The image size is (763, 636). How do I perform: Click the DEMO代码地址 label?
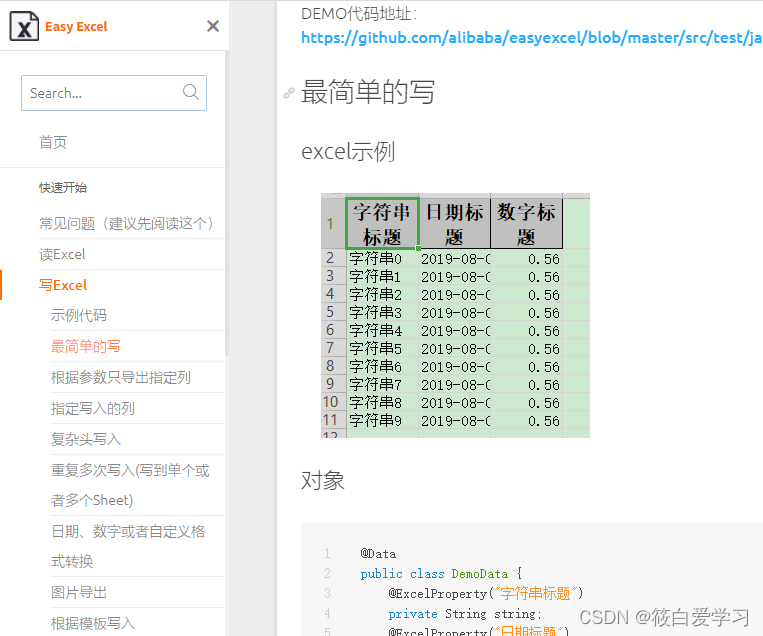[359, 14]
